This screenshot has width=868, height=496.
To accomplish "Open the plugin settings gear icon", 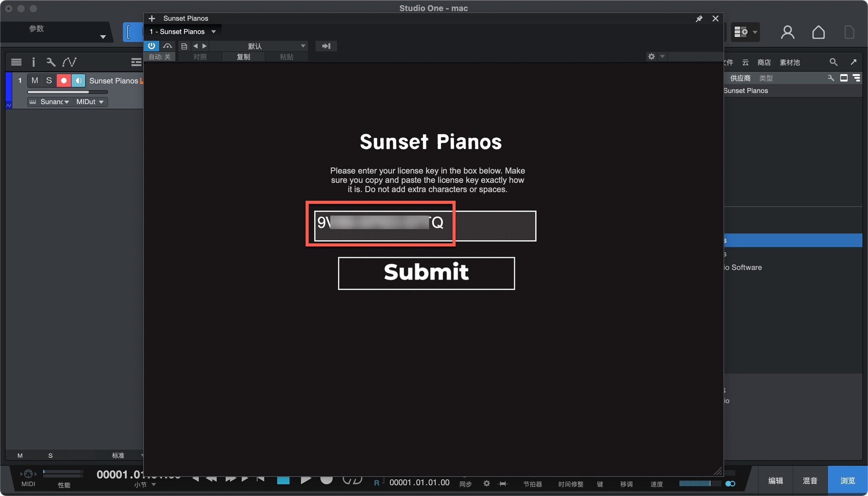I will (651, 57).
